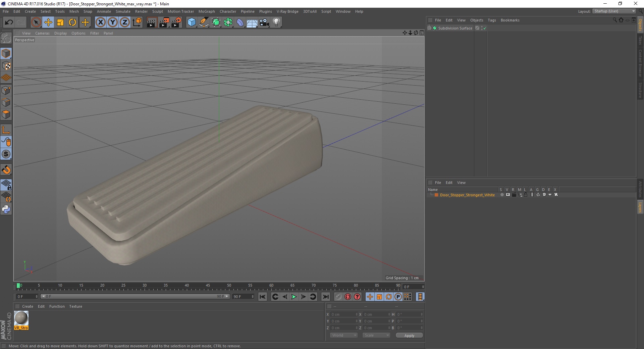Image resolution: width=644 pixels, height=349 pixels.
Task: Open the Content Browser side tab
Action: (x=640, y=63)
